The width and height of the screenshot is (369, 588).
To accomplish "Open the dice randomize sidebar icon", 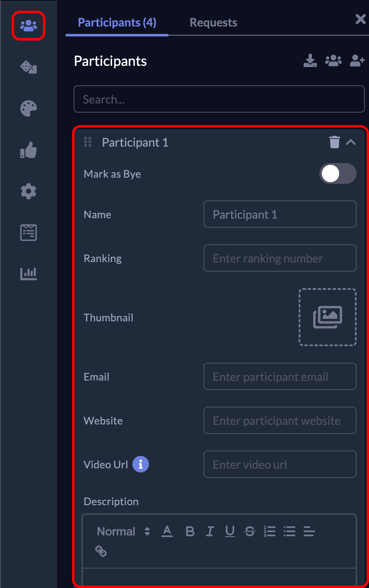I will pos(29,67).
